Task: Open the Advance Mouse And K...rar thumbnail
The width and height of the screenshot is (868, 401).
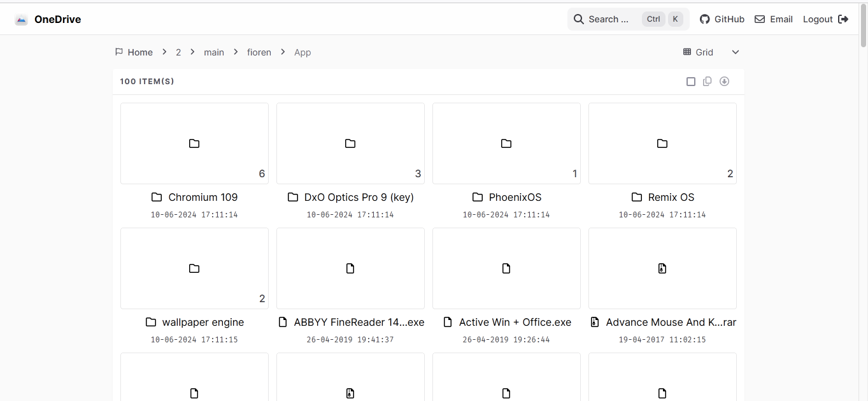Action: click(x=662, y=268)
